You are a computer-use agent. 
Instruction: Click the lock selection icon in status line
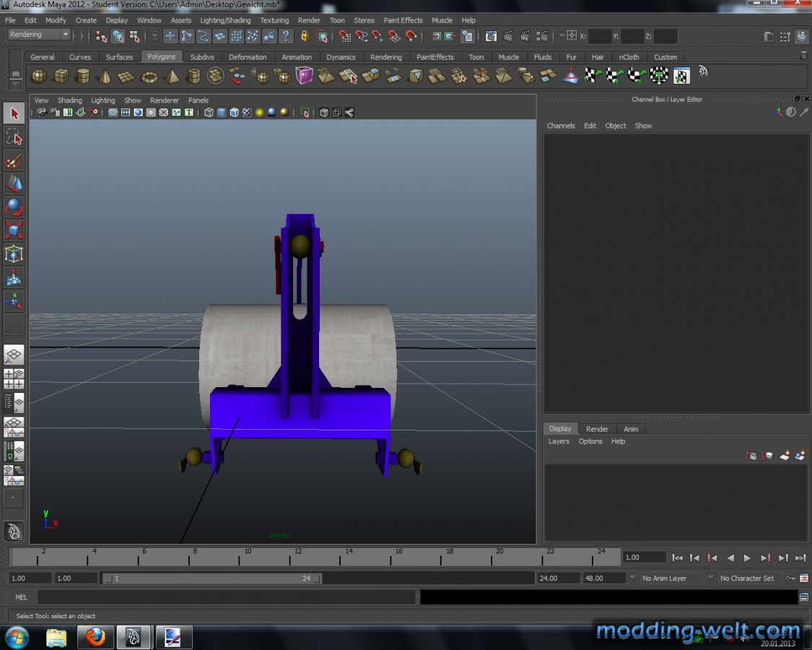point(305,36)
